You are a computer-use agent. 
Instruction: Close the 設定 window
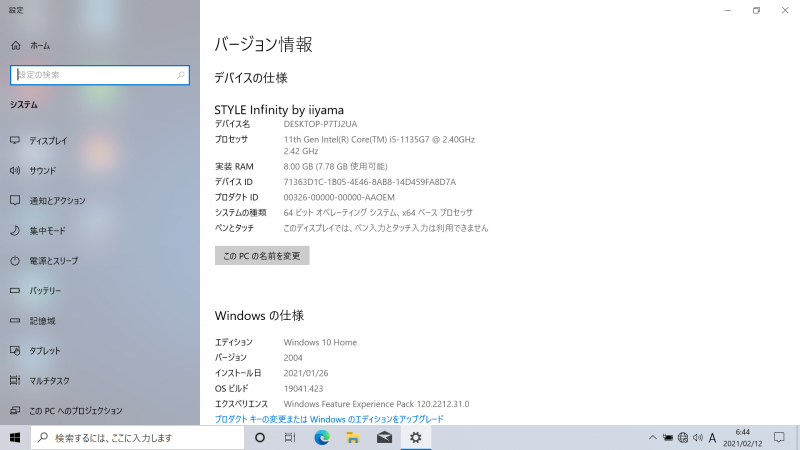coord(785,10)
